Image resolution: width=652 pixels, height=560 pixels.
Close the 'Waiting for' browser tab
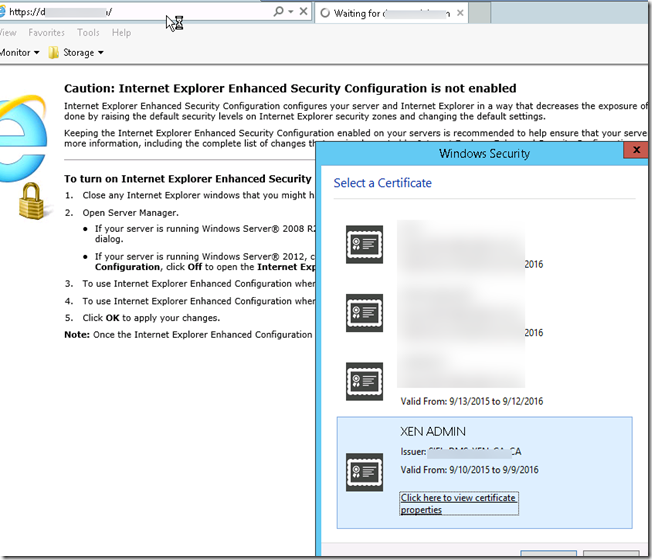coord(460,13)
